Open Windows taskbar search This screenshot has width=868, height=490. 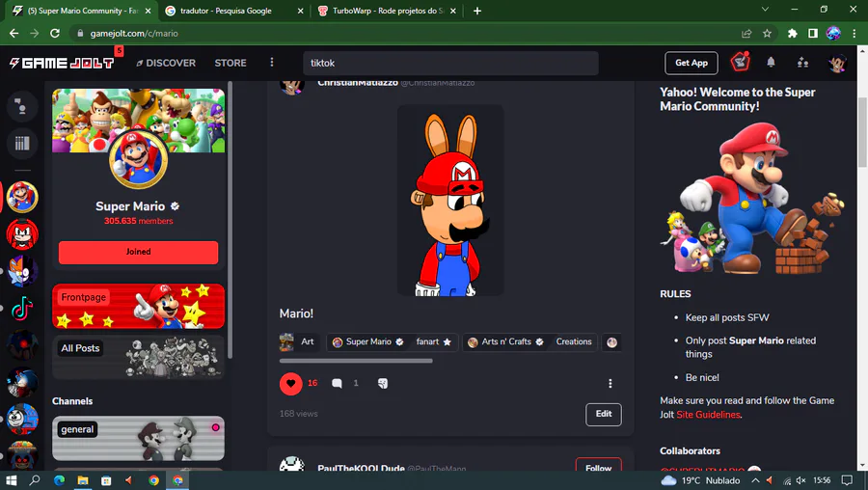click(x=35, y=480)
